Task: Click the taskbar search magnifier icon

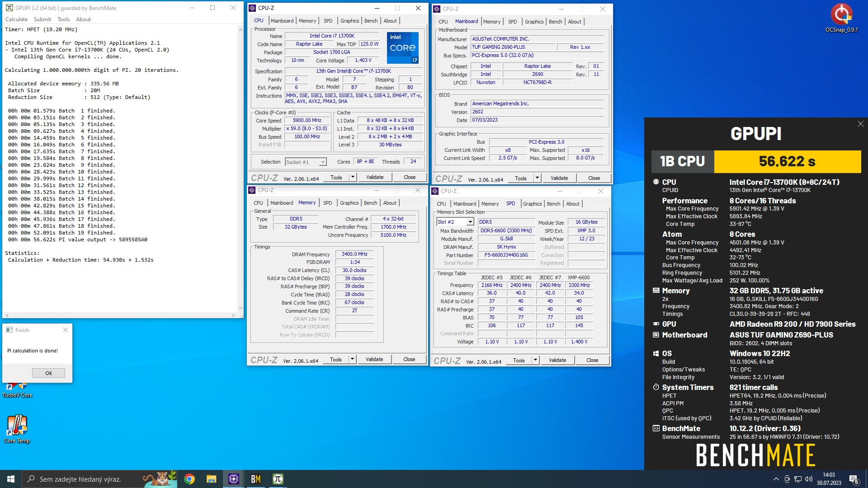Action: pos(31,479)
